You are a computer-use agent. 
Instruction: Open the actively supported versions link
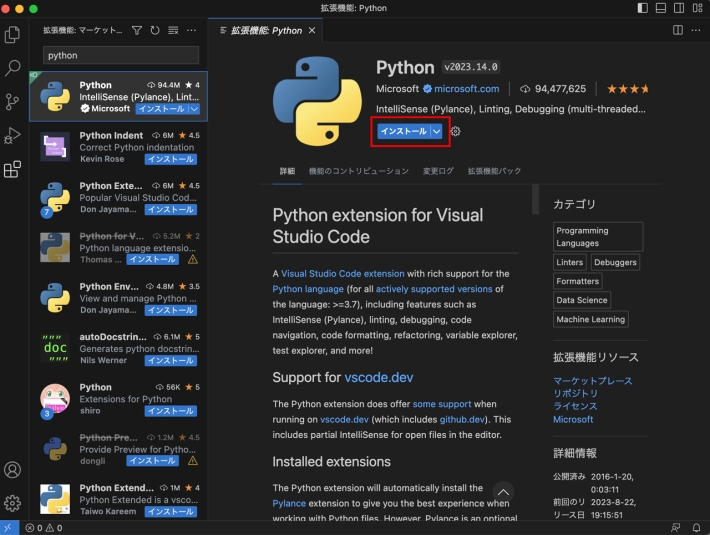tap(434, 289)
